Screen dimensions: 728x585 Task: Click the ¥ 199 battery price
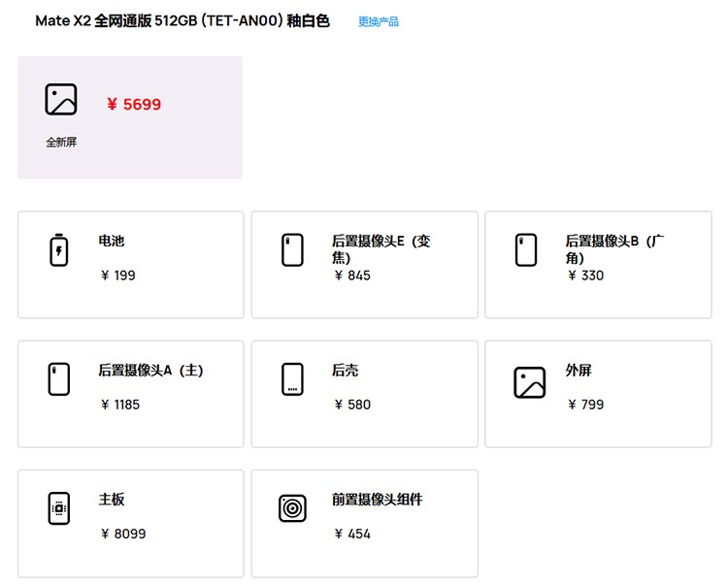117,276
